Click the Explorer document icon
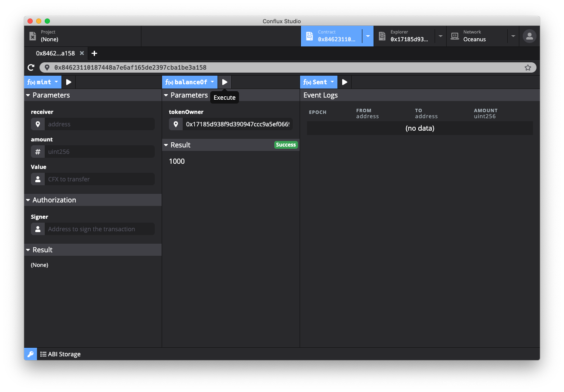 (x=382, y=36)
